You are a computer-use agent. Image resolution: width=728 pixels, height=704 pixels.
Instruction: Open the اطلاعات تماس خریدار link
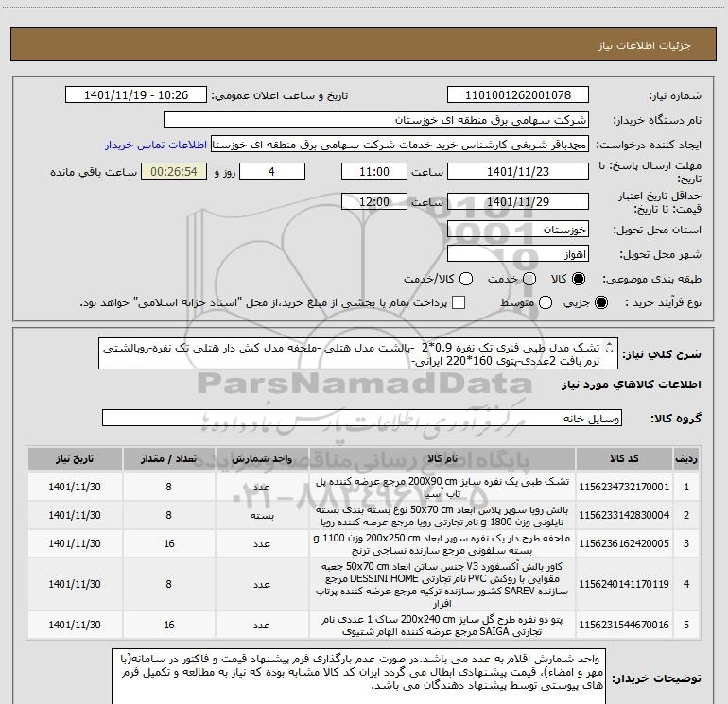156,145
